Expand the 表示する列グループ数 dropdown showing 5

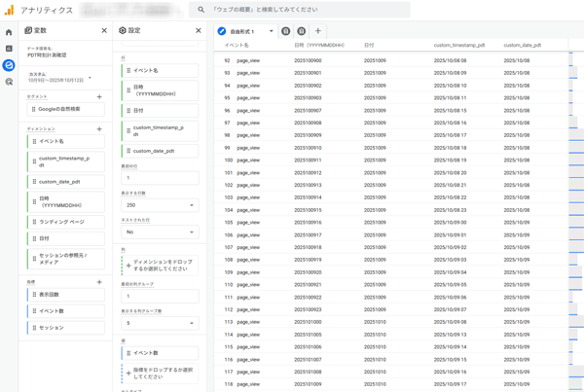pyautogui.click(x=160, y=323)
